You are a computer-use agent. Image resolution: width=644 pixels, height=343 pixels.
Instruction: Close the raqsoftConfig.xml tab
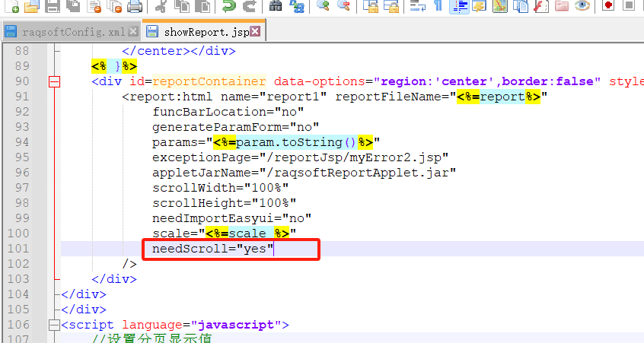point(133,32)
